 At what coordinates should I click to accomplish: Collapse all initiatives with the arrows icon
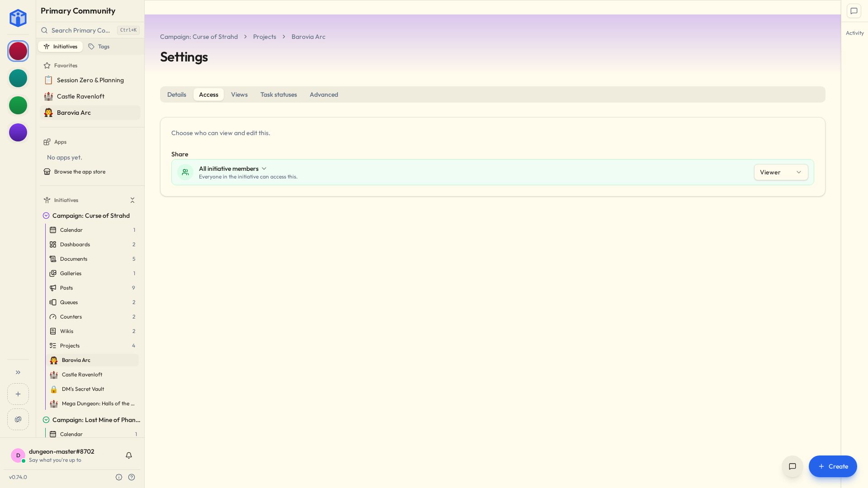[132, 200]
